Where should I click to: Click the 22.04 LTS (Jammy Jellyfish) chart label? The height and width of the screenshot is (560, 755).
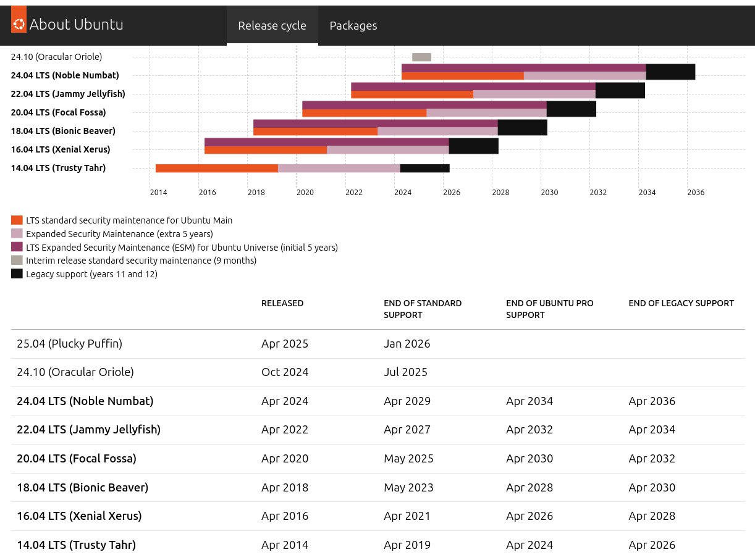point(68,94)
